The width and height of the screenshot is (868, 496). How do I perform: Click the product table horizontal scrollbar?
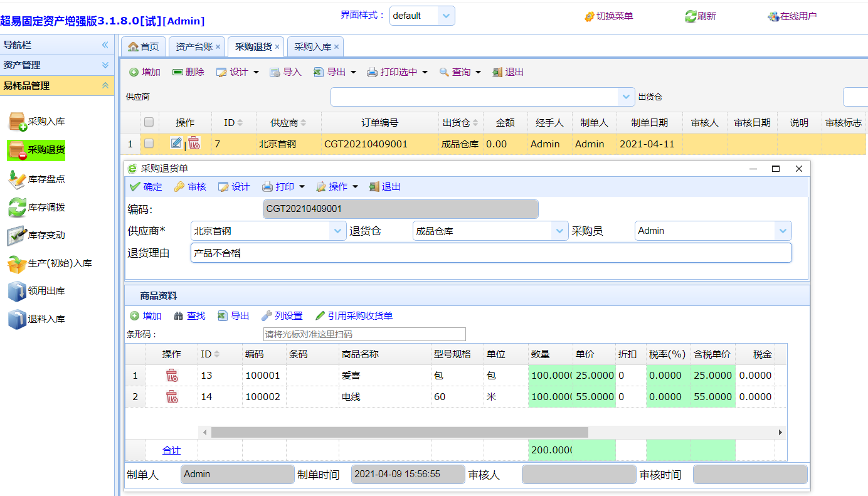click(400, 432)
